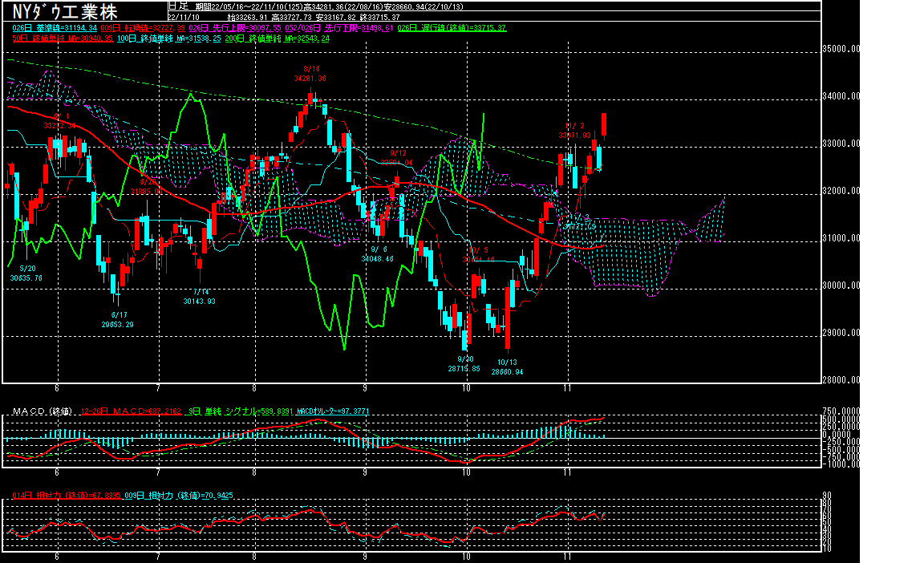Click the 100日 終値単純 MA=31538.25 legend
The height and width of the screenshot is (563, 924).
pos(169,38)
